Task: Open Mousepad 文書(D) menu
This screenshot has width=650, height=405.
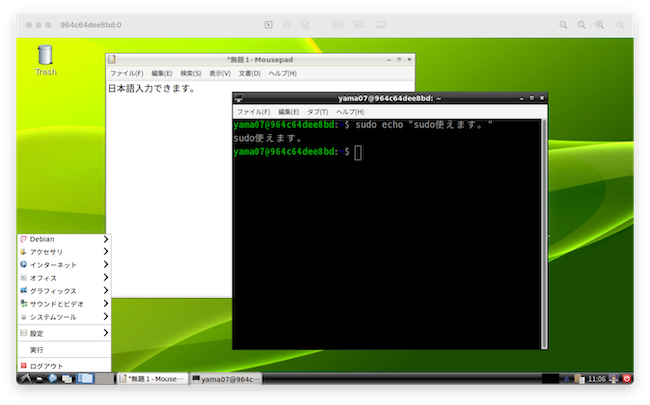Action: click(250, 73)
